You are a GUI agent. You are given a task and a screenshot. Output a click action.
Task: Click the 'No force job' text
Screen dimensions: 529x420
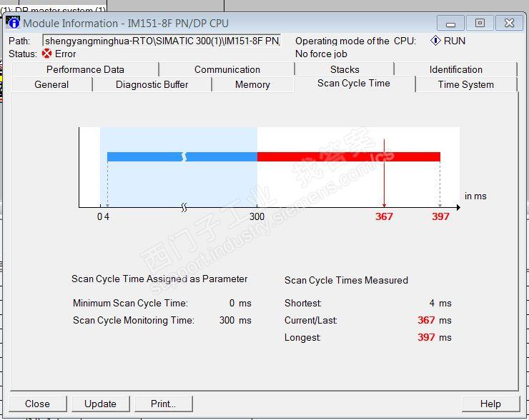[321, 54]
